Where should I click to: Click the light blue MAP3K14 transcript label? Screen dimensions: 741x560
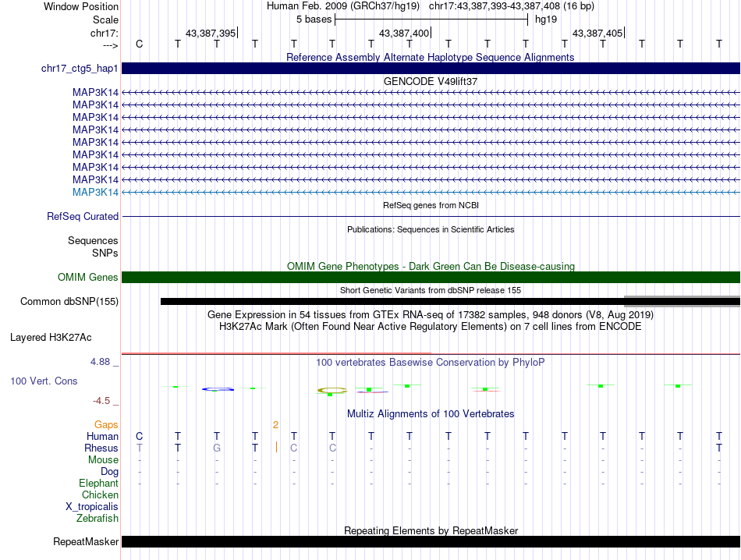pos(95,193)
